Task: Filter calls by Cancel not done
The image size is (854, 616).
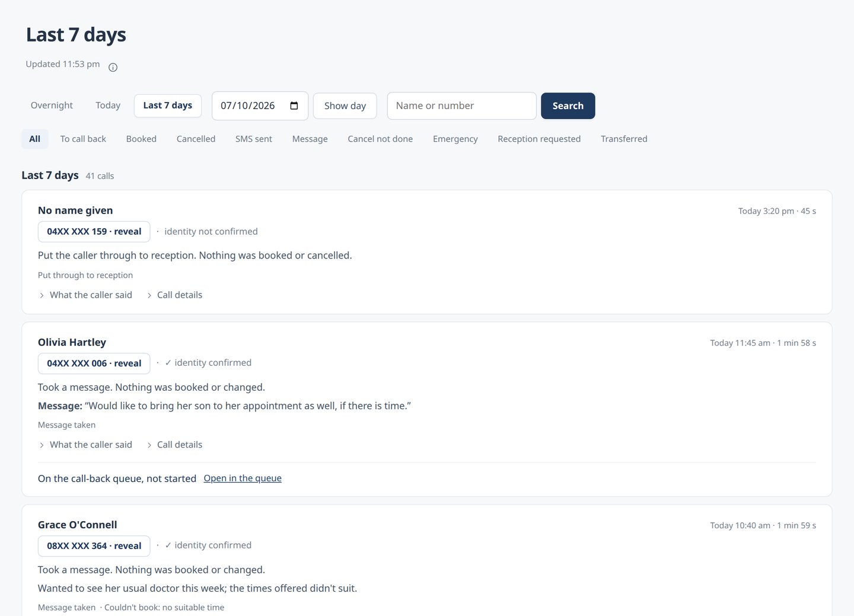Action: [x=380, y=139]
